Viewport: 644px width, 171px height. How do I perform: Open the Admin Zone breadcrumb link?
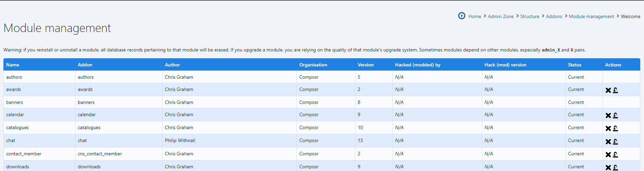point(501,16)
